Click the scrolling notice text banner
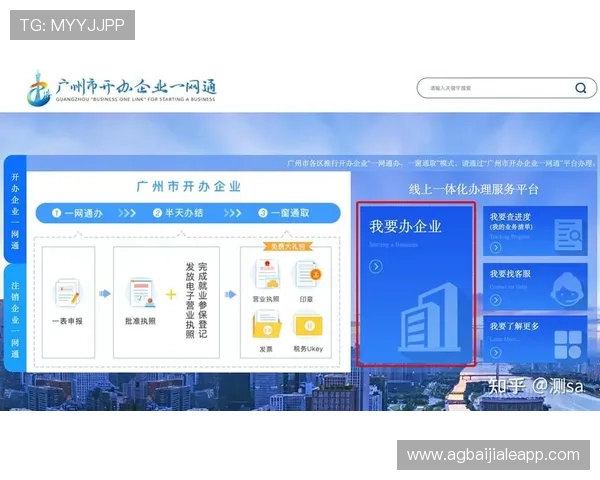 tap(441, 163)
